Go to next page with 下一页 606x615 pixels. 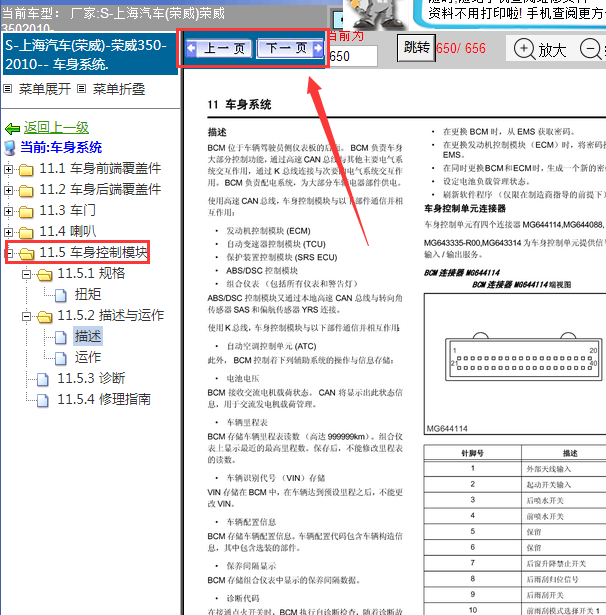(290, 49)
